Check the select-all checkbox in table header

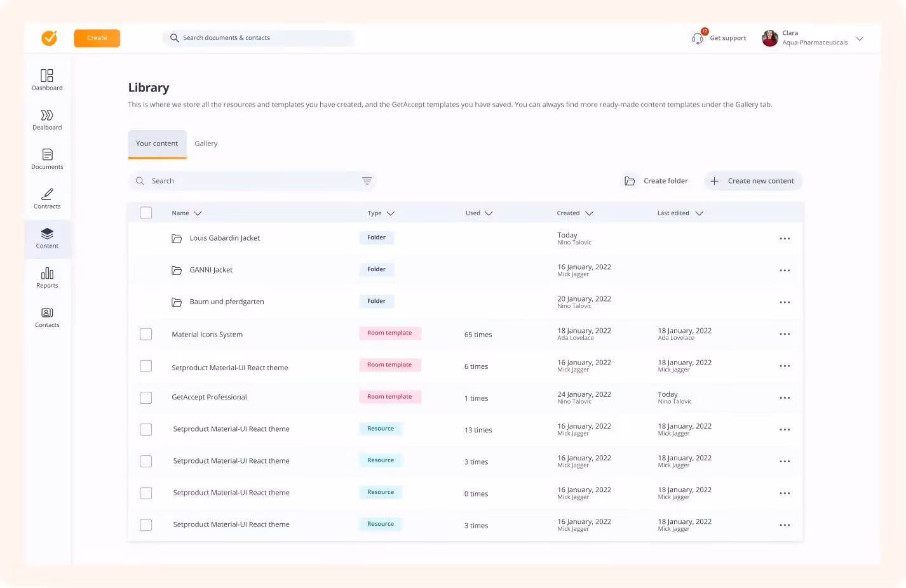pyautogui.click(x=145, y=212)
